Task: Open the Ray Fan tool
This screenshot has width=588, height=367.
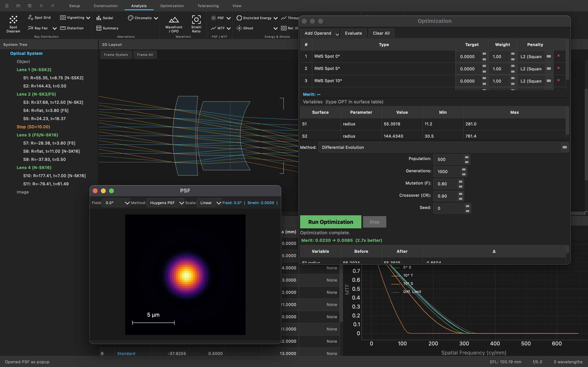Action: point(38,28)
